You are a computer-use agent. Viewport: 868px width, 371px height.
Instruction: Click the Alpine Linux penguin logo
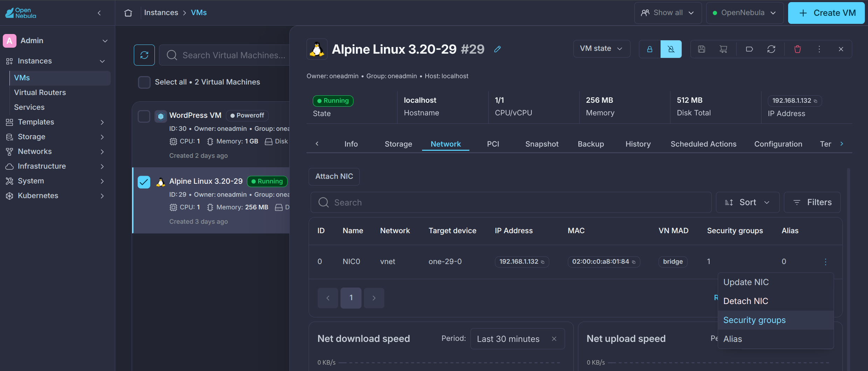pos(317,49)
